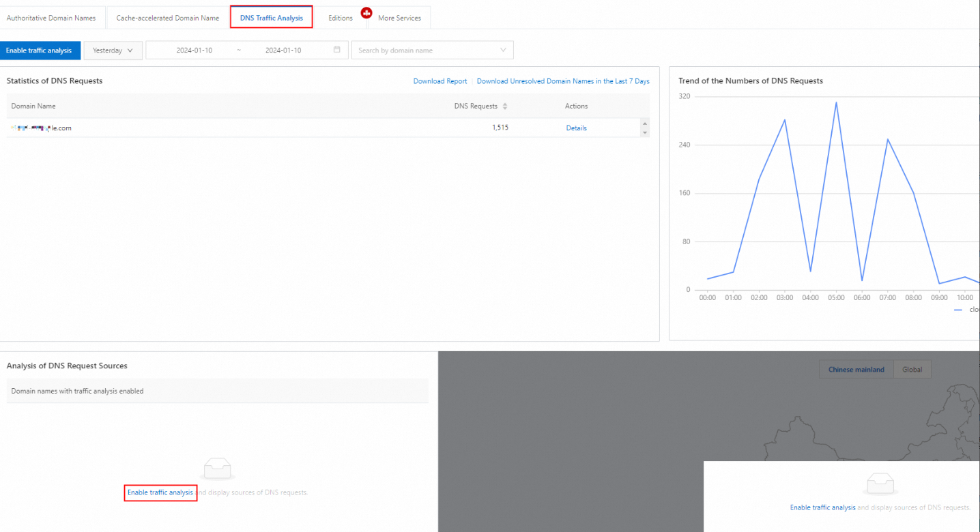
Task: Click the 03:00 label on the chart axis
Action: point(785,298)
